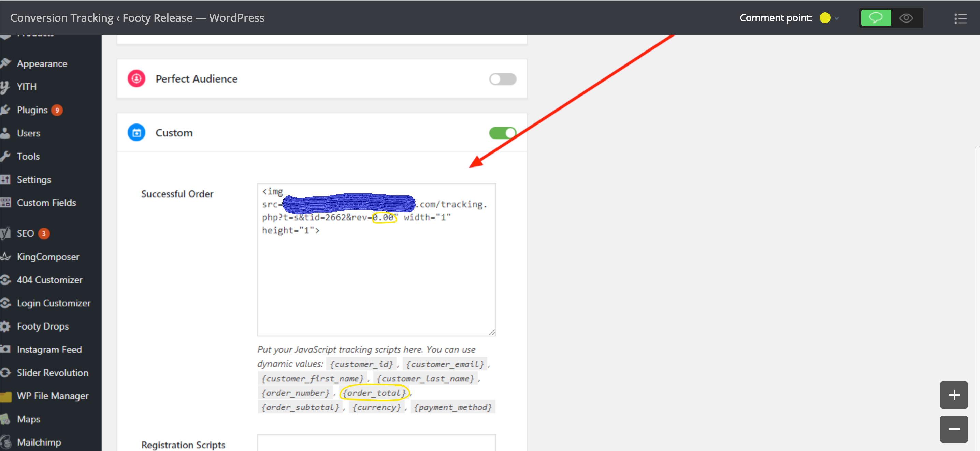Open the Footy Drops gear menu item
The height and width of the screenshot is (451, 980).
tap(43, 326)
